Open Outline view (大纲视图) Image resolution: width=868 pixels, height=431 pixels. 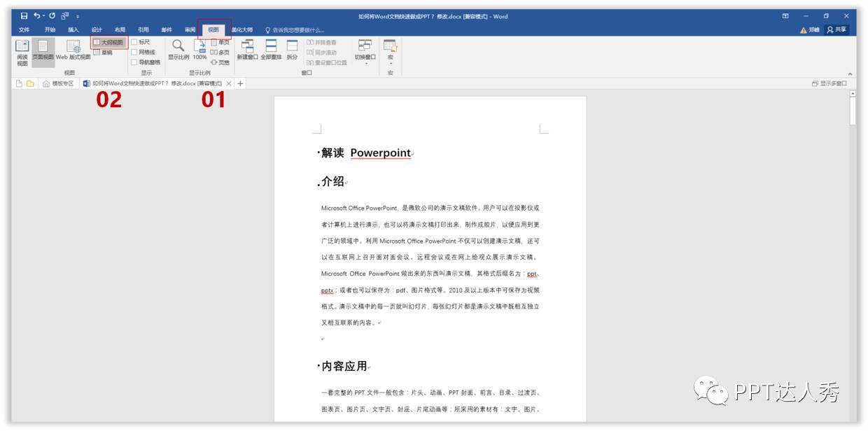pyautogui.click(x=109, y=43)
